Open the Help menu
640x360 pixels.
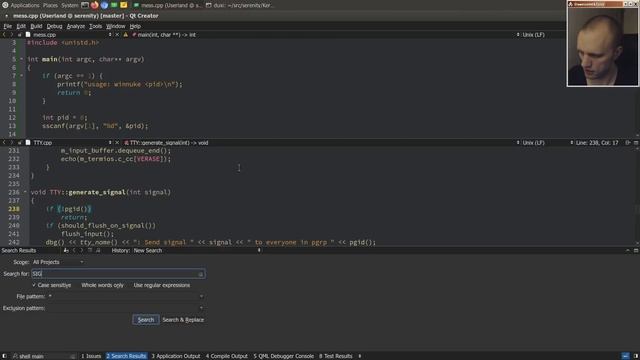135,26
